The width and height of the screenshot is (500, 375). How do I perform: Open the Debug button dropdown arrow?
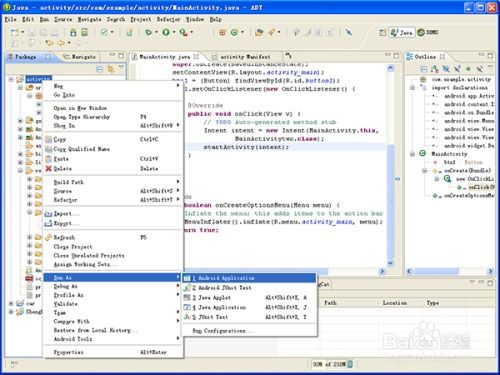point(156,32)
